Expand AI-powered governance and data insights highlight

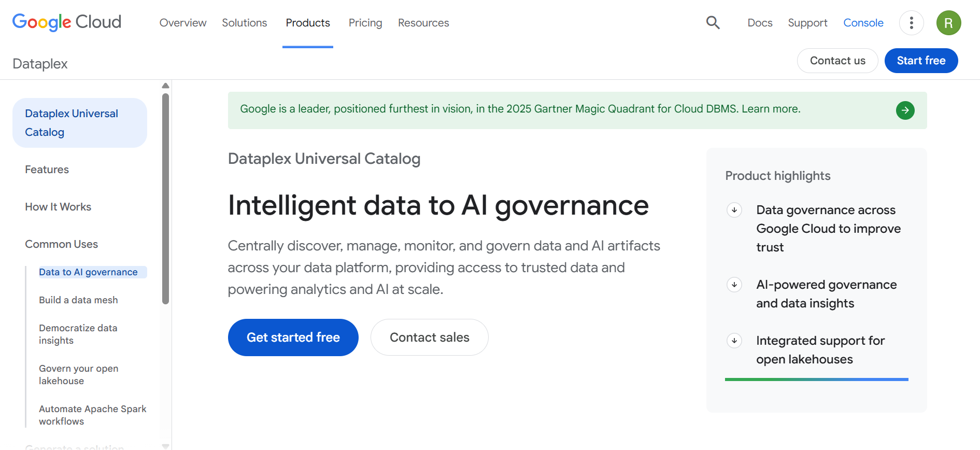pos(734,285)
